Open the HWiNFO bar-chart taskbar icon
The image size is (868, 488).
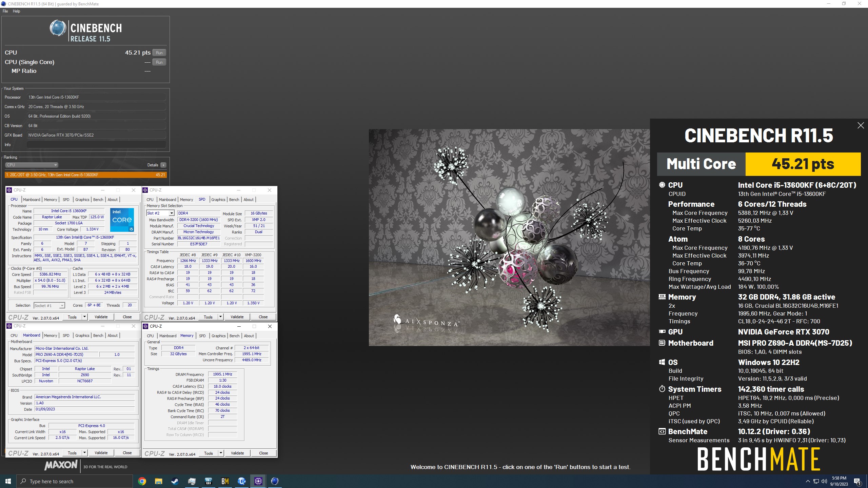click(208, 481)
